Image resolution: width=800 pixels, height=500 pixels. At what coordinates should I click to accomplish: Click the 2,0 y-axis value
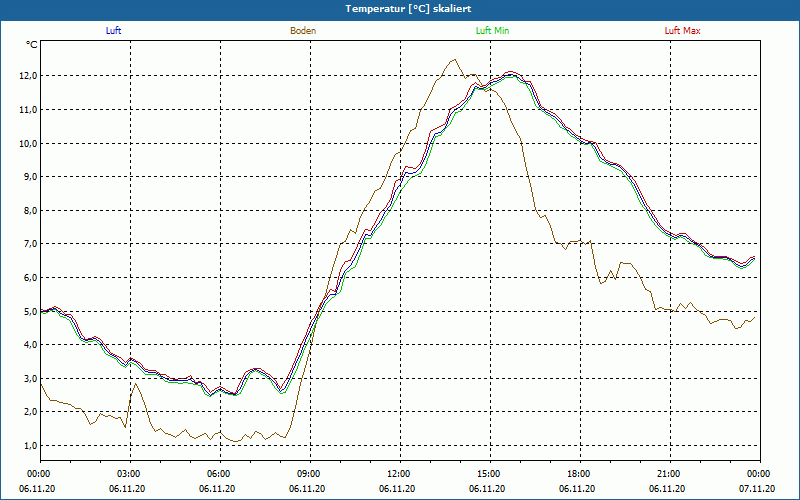(x=30, y=412)
